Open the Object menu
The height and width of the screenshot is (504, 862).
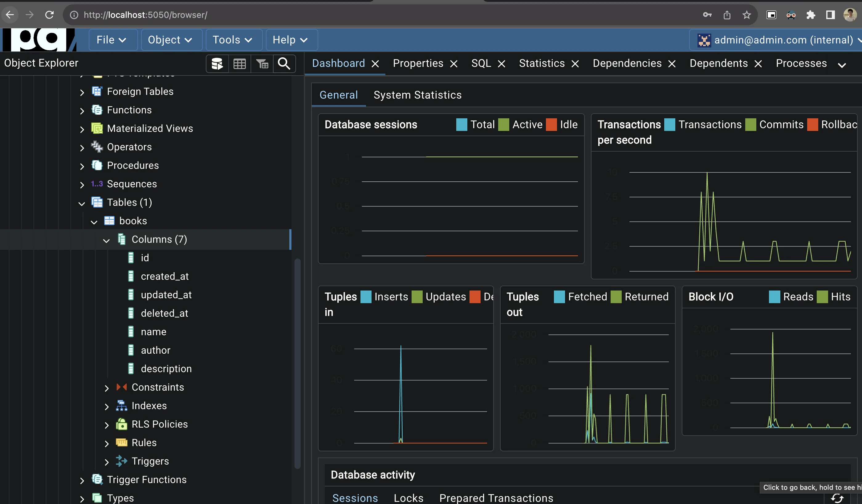171,40
